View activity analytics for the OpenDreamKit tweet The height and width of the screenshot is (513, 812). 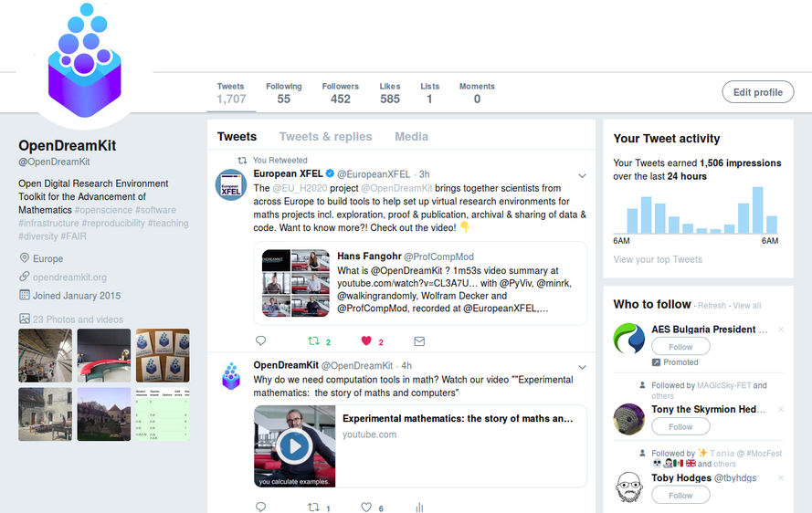pos(419,508)
